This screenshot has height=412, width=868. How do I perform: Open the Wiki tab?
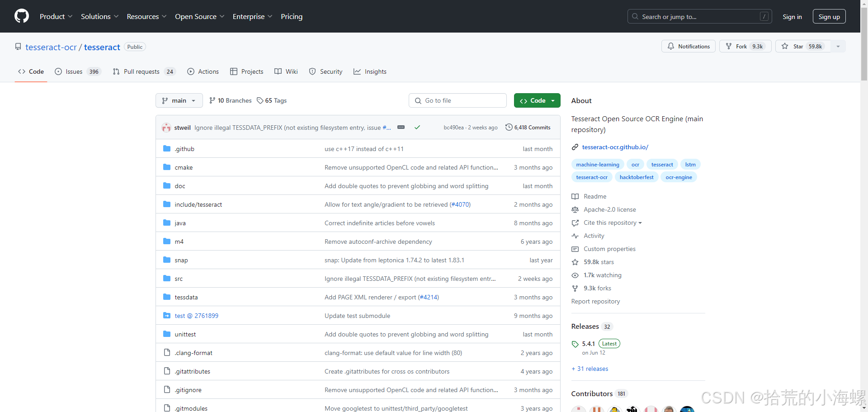(286, 71)
